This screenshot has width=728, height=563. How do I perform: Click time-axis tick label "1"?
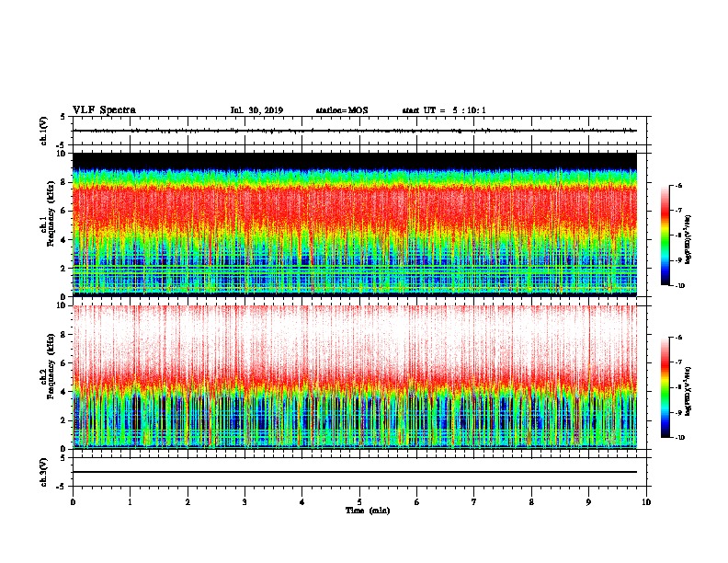click(130, 502)
